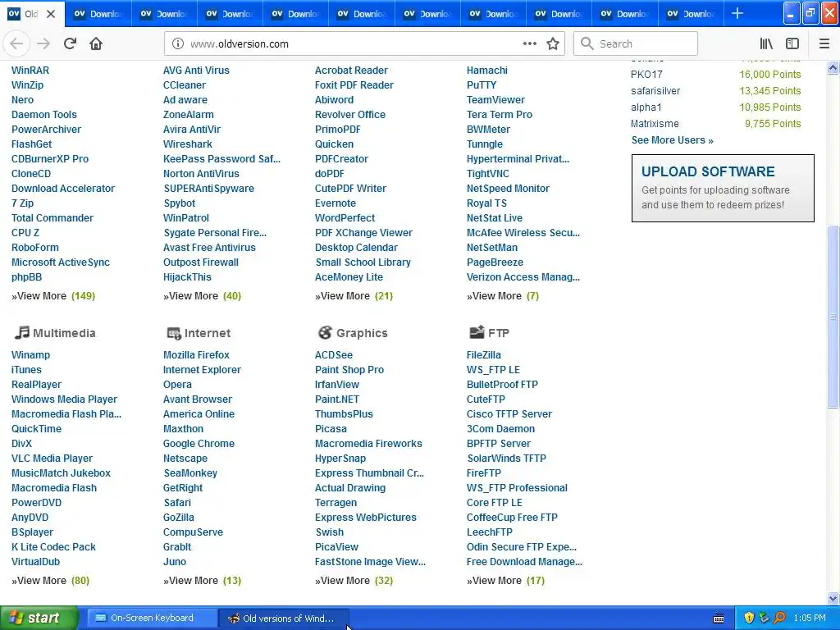
Task: Toggle the sidebar view icon
Action: pos(792,44)
